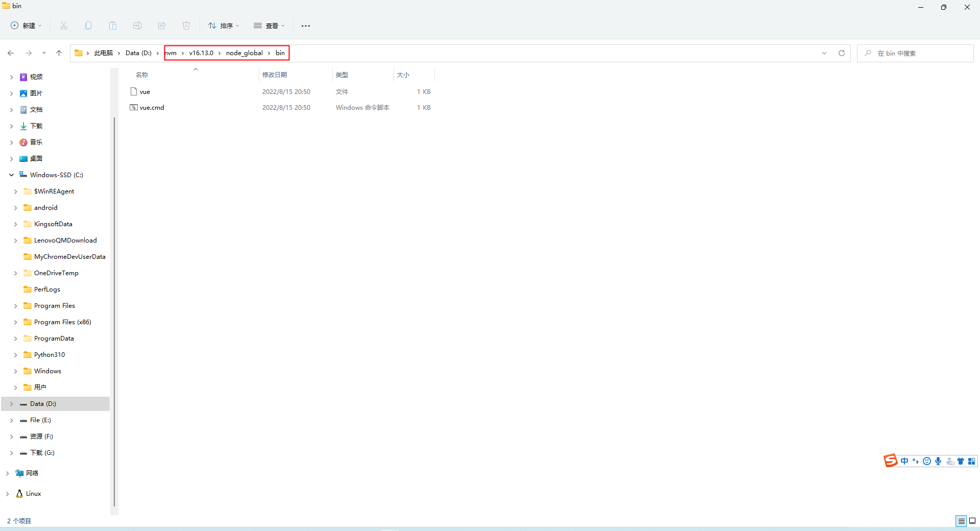Expand the Python310 folder node
This screenshot has width=980, height=531.
[x=15, y=355]
